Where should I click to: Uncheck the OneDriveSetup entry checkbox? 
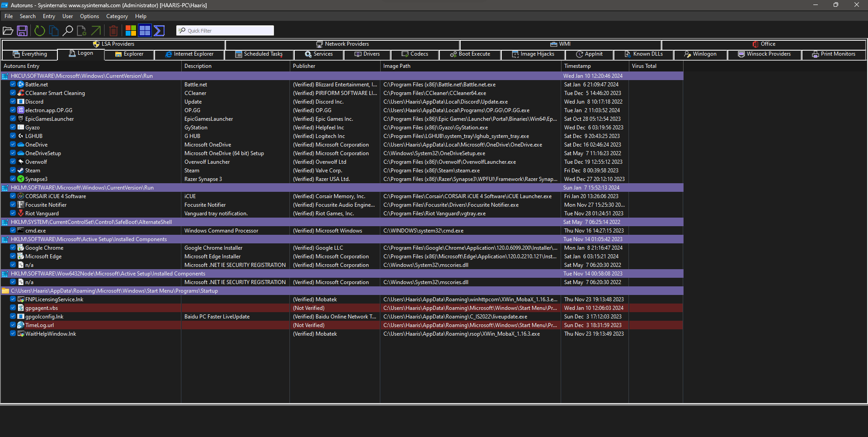(x=13, y=153)
